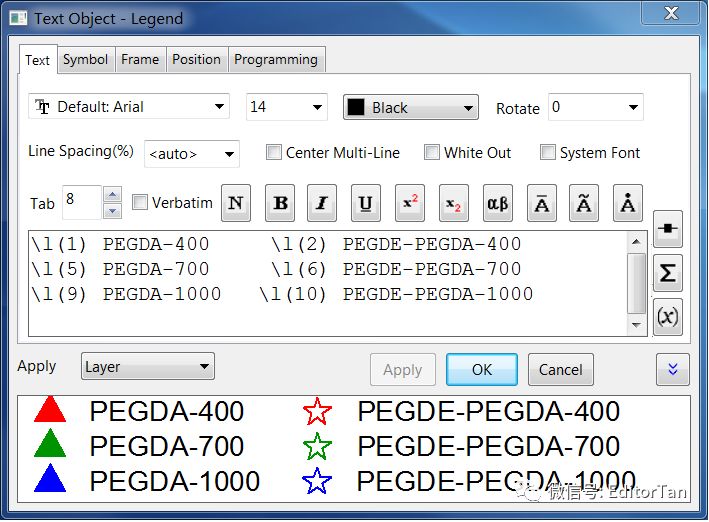Click the add legend symbol button
This screenshot has width=709, height=522.
(x=668, y=229)
